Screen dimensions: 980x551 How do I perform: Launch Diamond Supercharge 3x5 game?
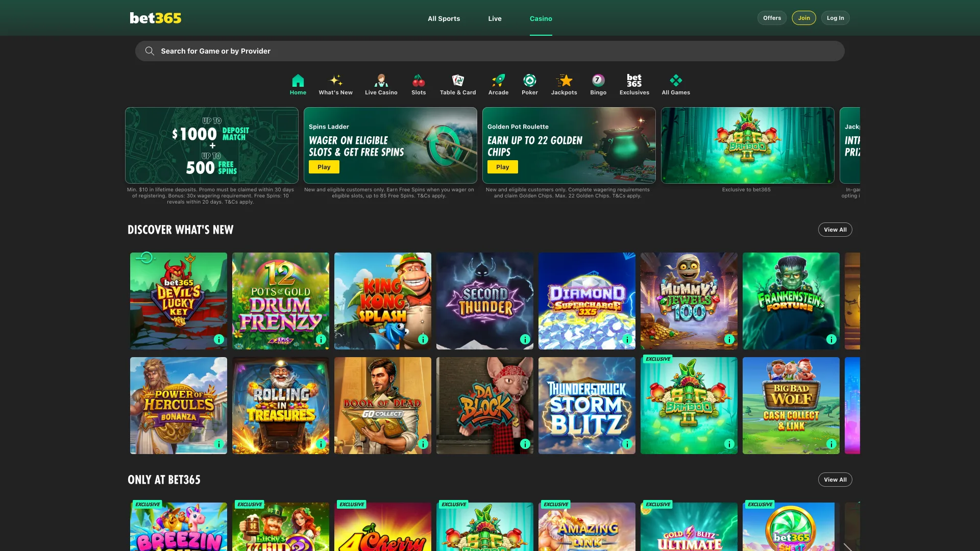coord(587,301)
